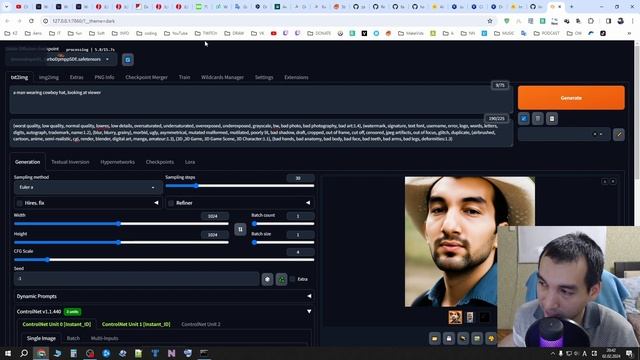Click the trash icon to clear prompt
This screenshot has width=640, height=360.
(x=538, y=119)
